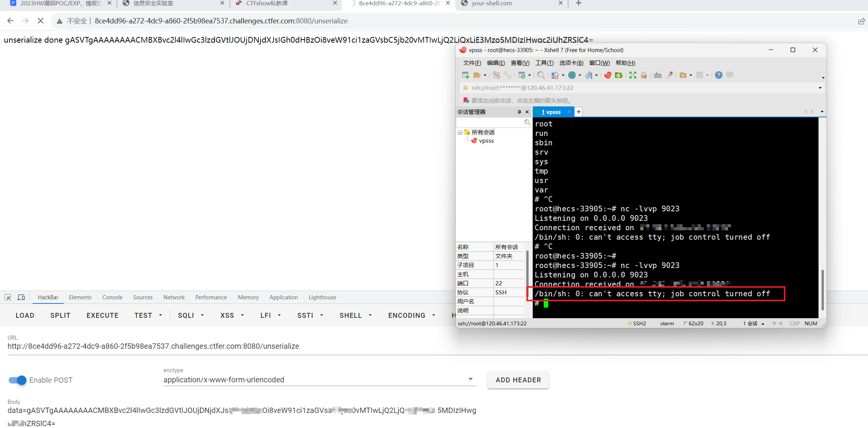The width and height of the screenshot is (868, 428).
Task: Switch to DevTools Console tab
Action: point(113,297)
